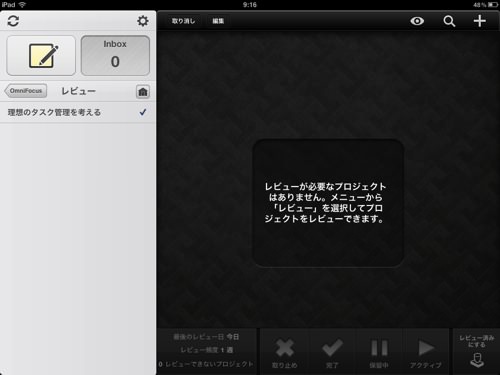
Task: Tap the checkmark on the project row
Action: tap(143, 112)
